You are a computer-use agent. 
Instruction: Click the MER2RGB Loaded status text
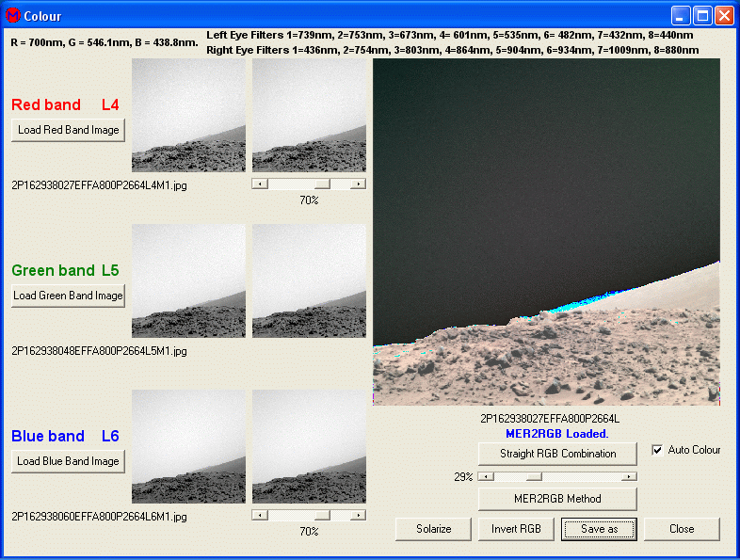(x=557, y=434)
